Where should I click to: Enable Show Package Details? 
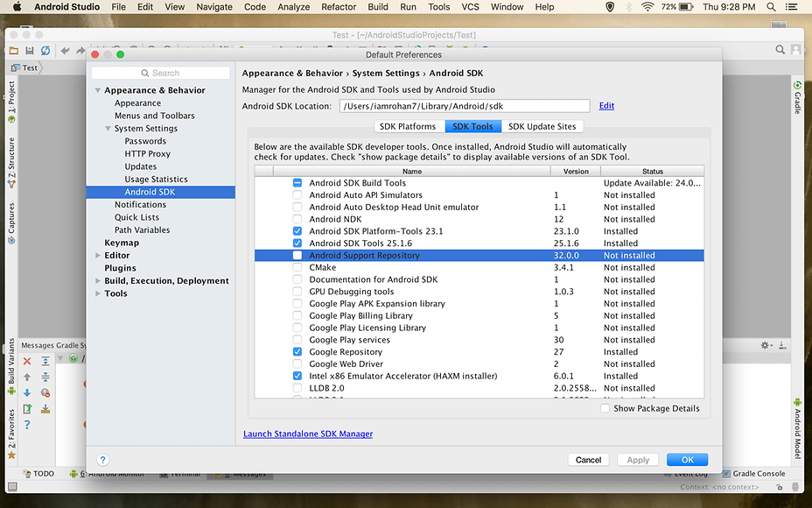(x=605, y=408)
